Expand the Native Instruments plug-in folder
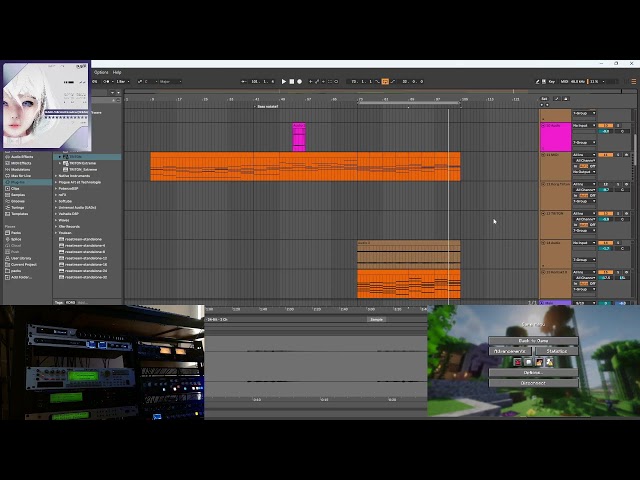640x480 pixels. pyautogui.click(x=56, y=176)
